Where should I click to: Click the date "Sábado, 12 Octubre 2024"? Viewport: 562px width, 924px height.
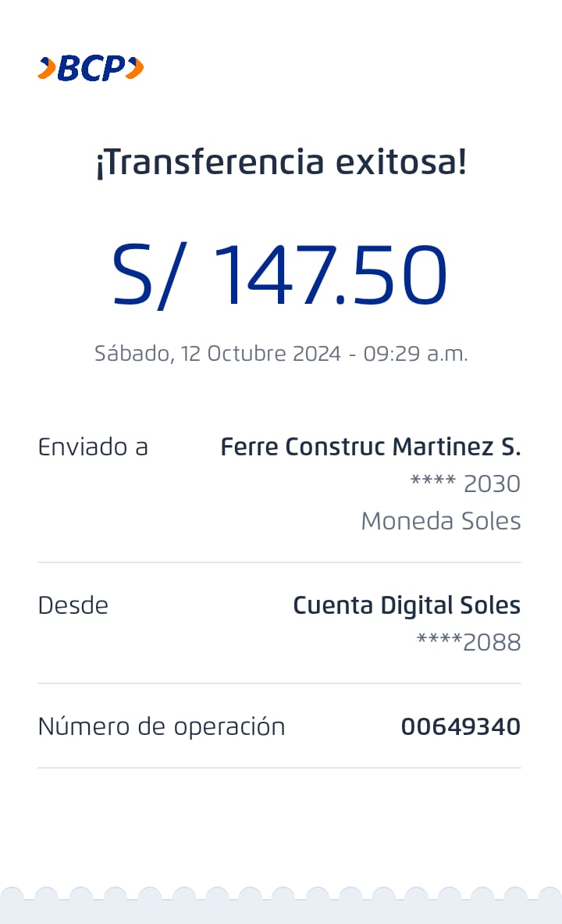[218, 354]
